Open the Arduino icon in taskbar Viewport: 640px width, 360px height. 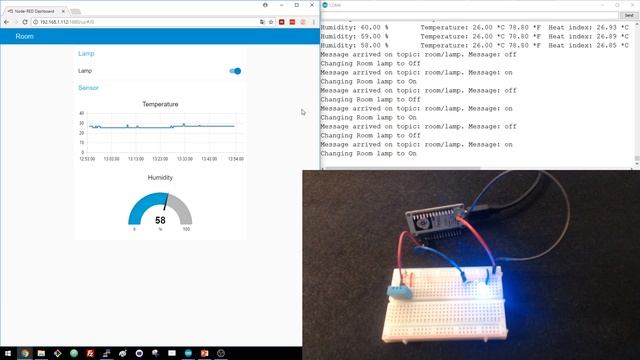point(188,353)
